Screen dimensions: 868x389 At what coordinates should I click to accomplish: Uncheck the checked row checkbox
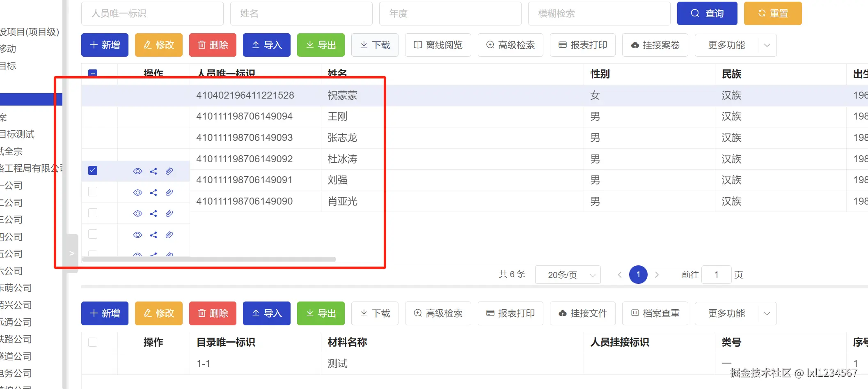(93, 170)
